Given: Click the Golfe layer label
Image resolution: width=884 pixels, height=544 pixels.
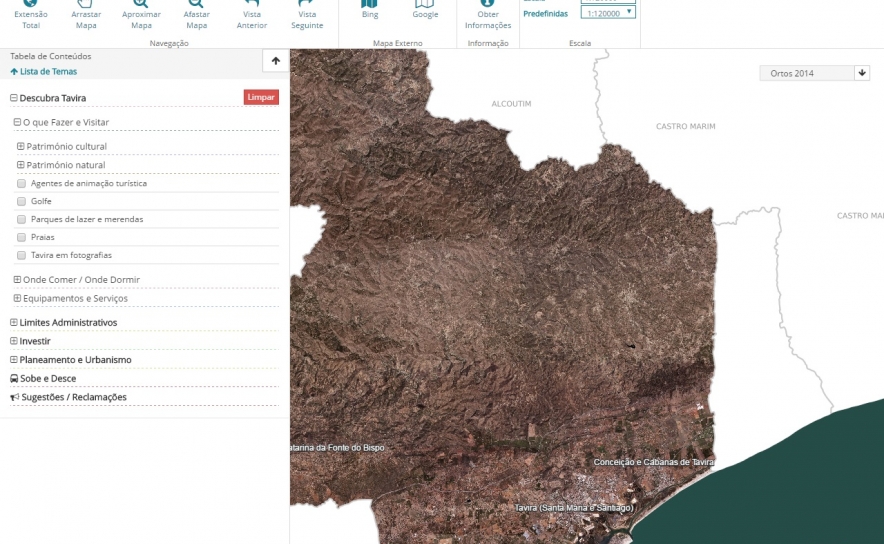Looking at the screenshot, I should [41, 201].
